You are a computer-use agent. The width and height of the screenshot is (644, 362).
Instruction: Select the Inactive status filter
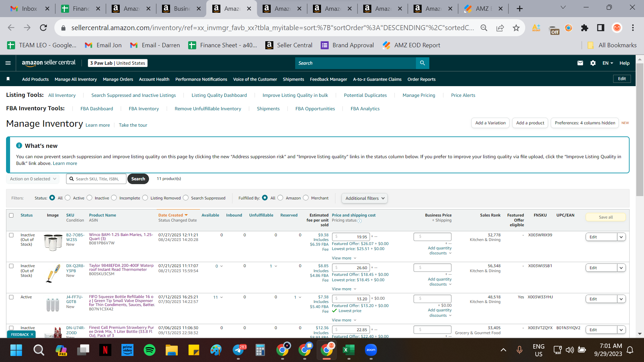click(90, 198)
